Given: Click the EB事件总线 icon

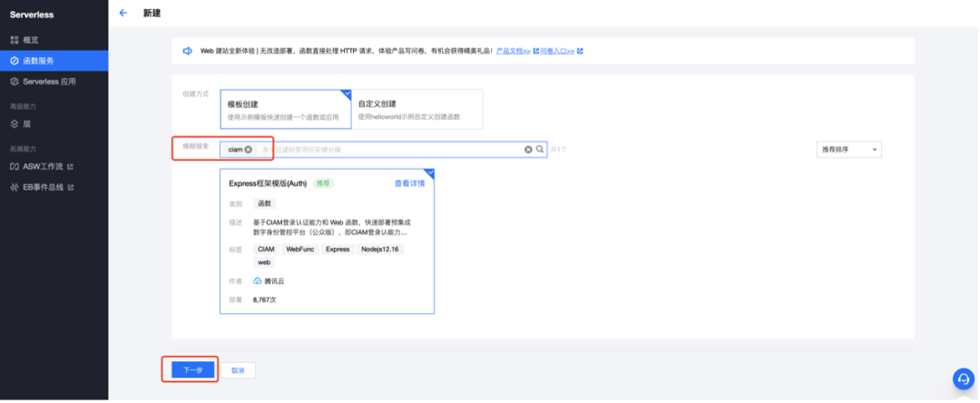Looking at the screenshot, I should [15, 188].
